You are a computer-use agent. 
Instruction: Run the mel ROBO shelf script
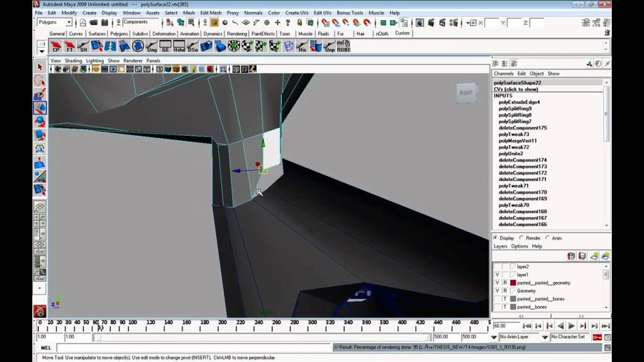coord(343,46)
